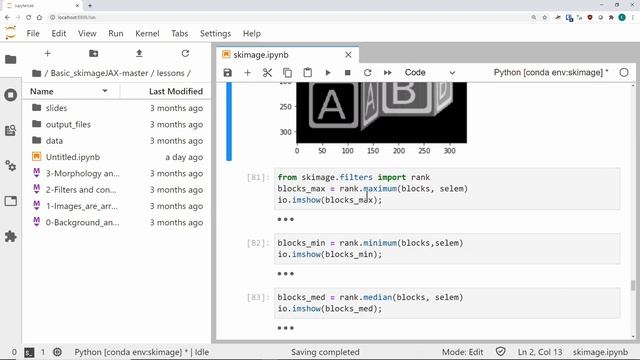Viewport: 640px width, 360px height.
Task: Open the output_files folder
Action: [117, 124]
